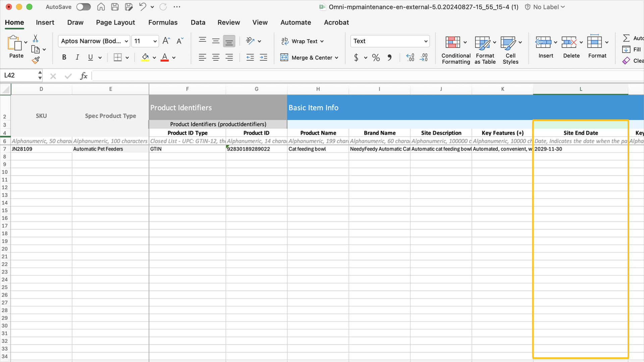Toggle the AutoSave switch
The width and height of the screenshot is (644, 362).
coord(83,7)
